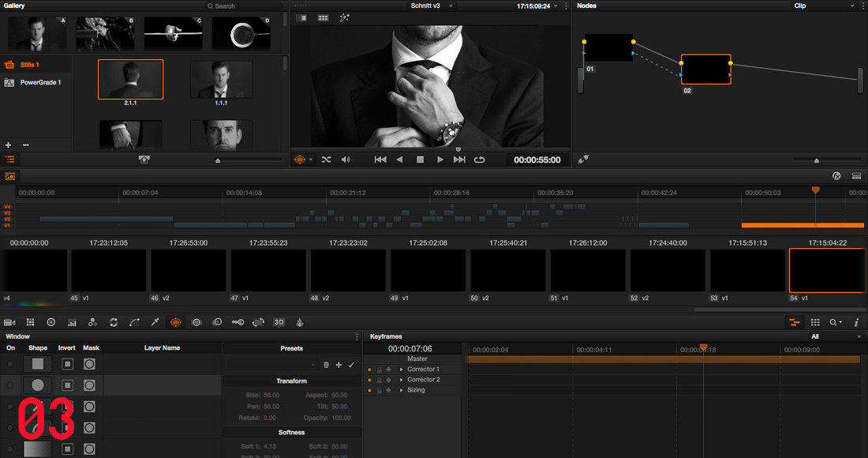The width and height of the screenshot is (868, 458).
Task: Click the gallery Search field
Action: click(244, 6)
